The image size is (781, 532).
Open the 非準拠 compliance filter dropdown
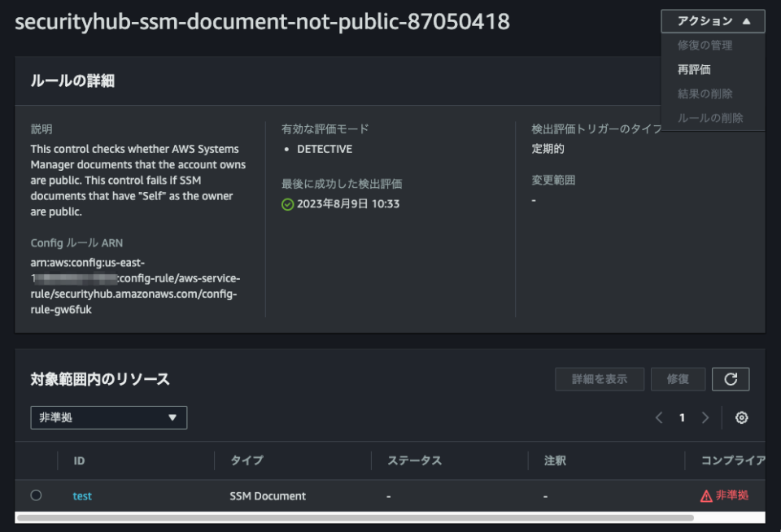pyautogui.click(x=108, y=417)
